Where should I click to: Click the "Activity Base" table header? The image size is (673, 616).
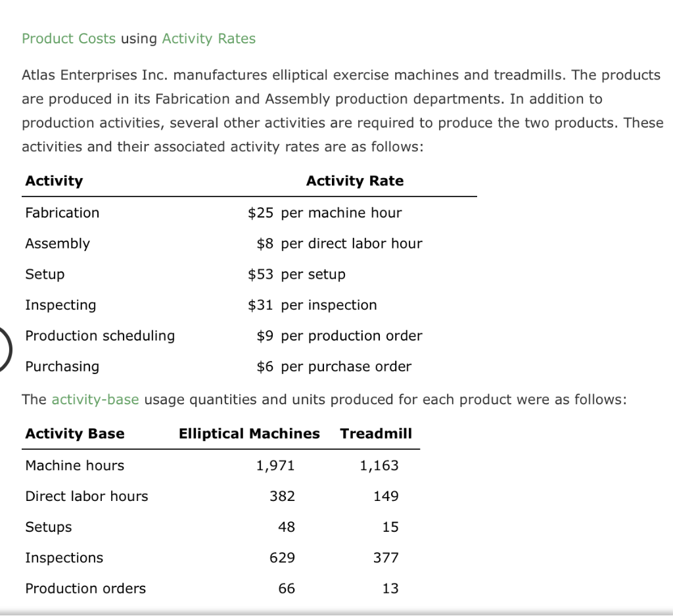click(74, 434)
